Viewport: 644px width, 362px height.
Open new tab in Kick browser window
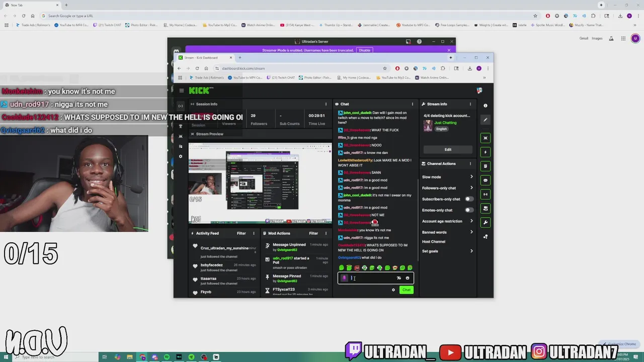click(x=240, y=58)
